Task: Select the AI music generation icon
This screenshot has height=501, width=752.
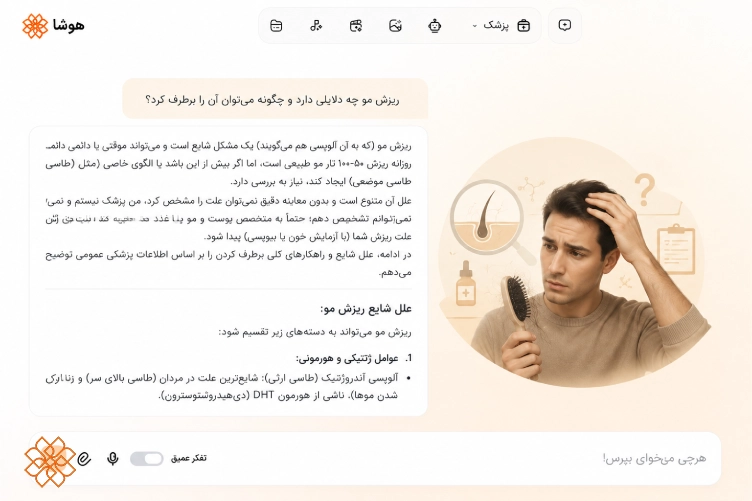Action: click(x=316, y=25)
